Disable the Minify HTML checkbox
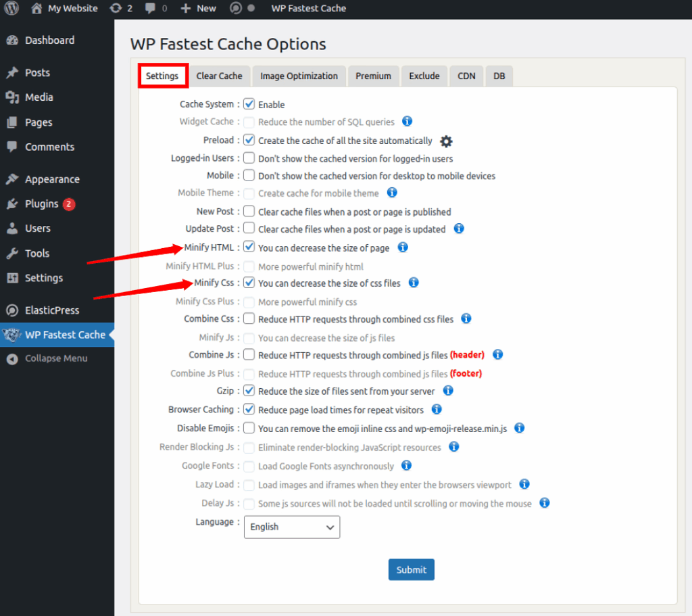692x616 pixels. (249, 247)
